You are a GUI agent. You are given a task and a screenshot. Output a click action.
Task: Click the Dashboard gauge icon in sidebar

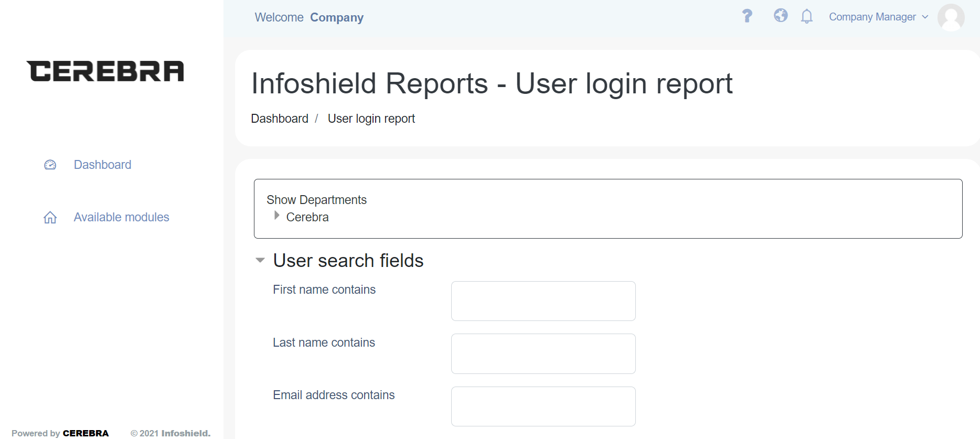(x=50, y=165)
